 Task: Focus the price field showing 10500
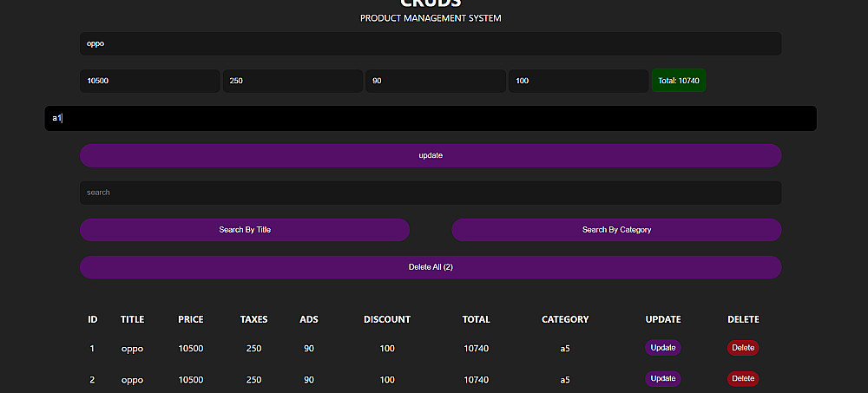click(149, 81)
